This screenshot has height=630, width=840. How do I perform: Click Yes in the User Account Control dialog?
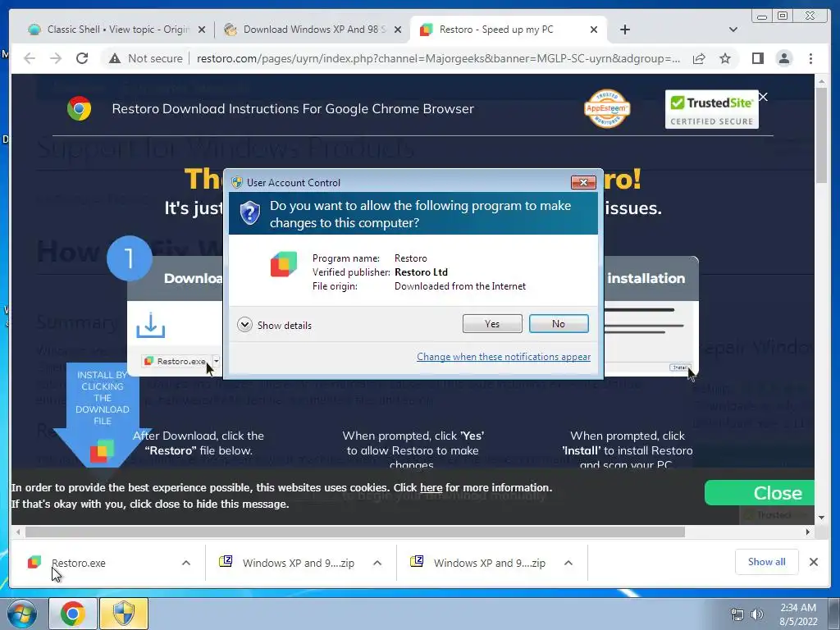tap(492, 323)
